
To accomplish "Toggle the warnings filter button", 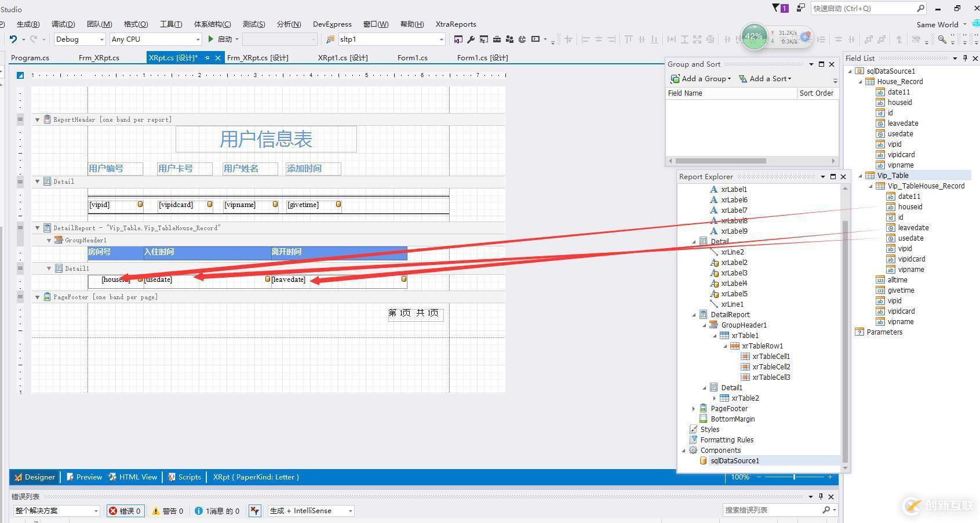I will (167, 511).
